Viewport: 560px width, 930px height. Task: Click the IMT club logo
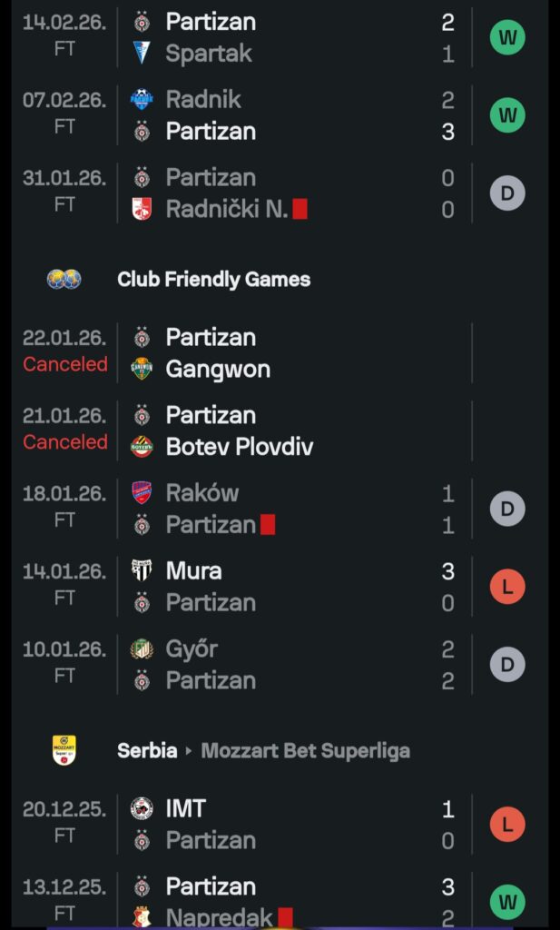pos(142,808)
